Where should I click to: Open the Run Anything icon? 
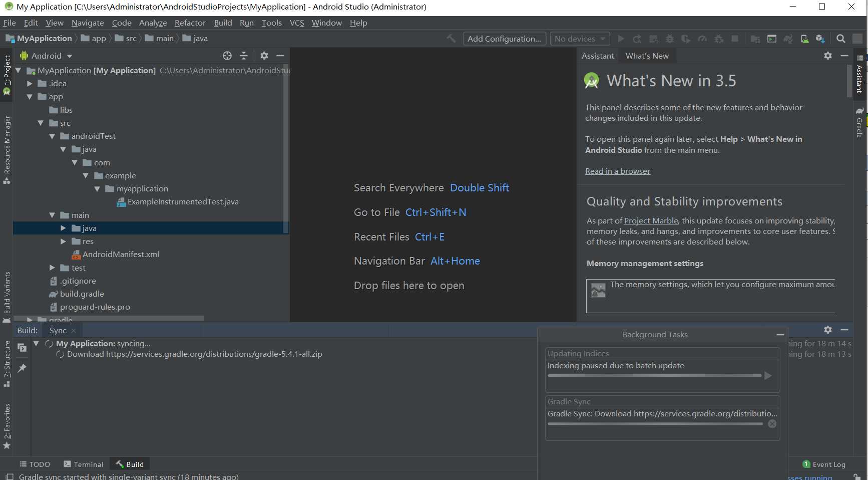click(772, 39)
